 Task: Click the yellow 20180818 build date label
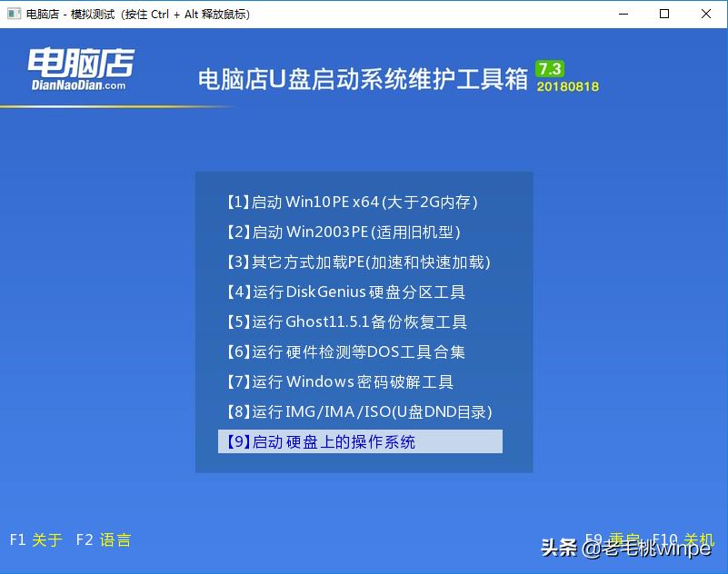566,88
